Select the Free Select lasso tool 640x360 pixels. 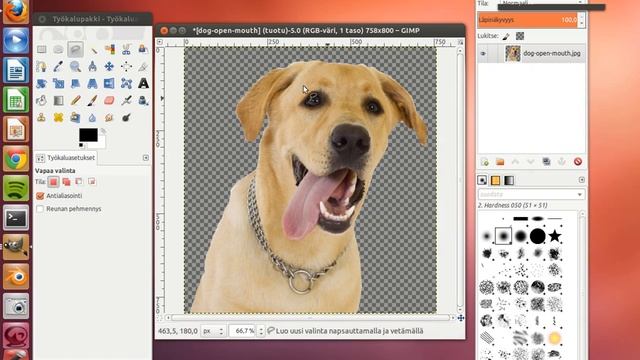tap(76, 49)
